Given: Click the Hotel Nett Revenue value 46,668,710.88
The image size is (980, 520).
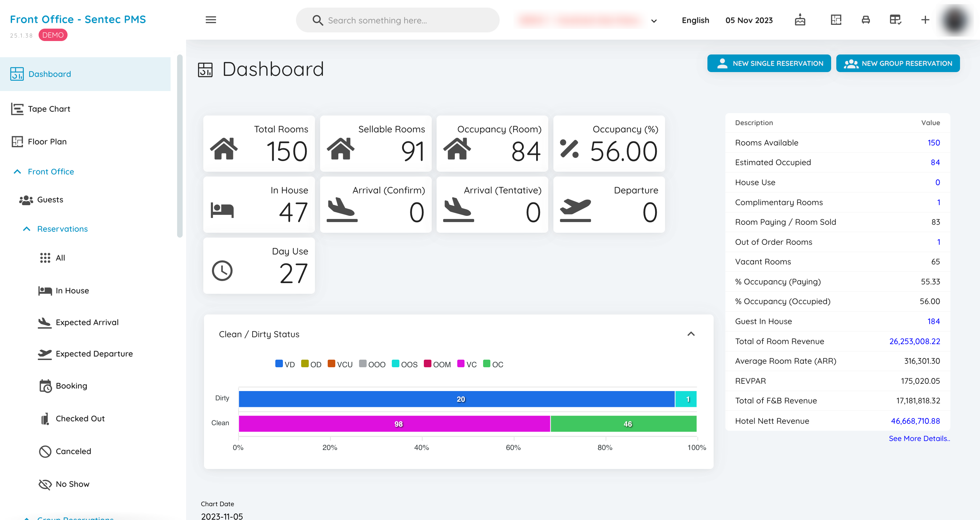Looking at the screenshot, I should pyautogui.click(x=915, y=421).
